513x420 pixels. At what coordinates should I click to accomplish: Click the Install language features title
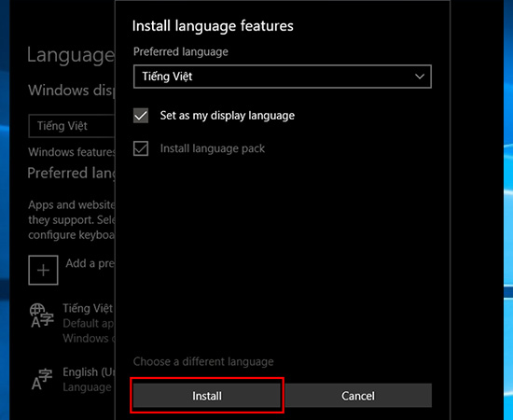click(213, 26)
